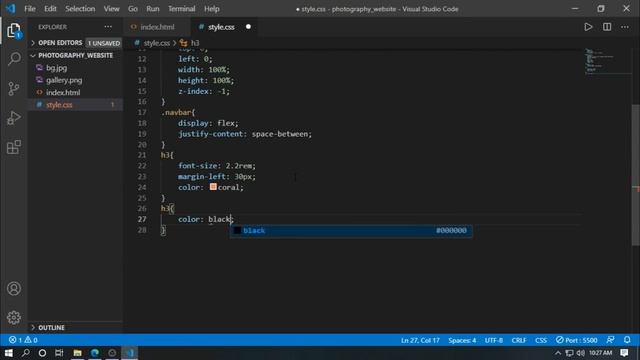The height and width of the screenshot is (360, 640).
Task: Click errors and warnings status indicator
Action: point(23,340)
